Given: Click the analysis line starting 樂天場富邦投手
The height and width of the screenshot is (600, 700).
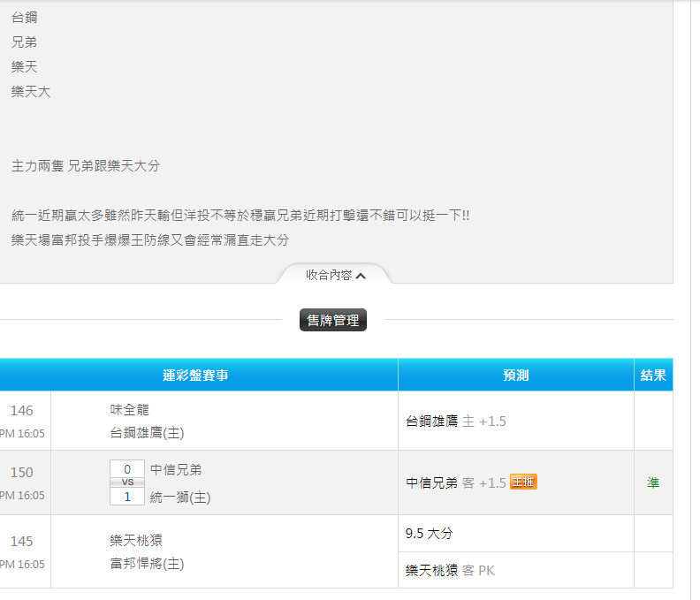Looking at the screenshot, I should [150, 240].
